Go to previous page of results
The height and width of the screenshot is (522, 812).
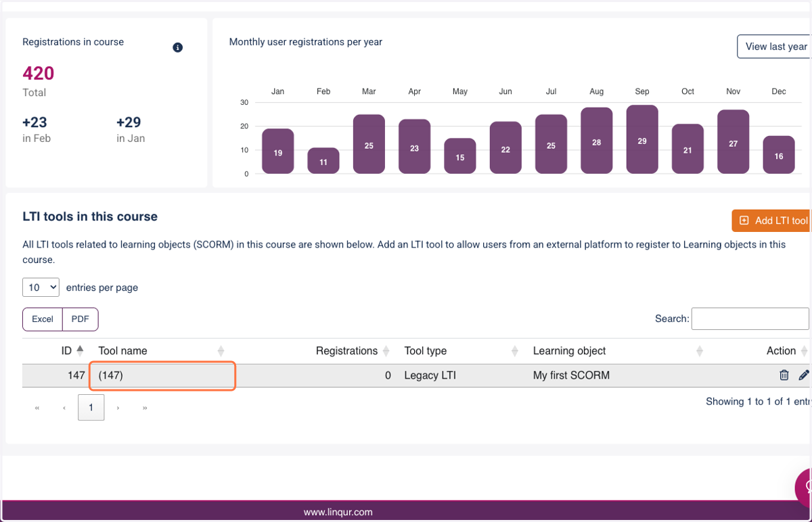(64, 408)
